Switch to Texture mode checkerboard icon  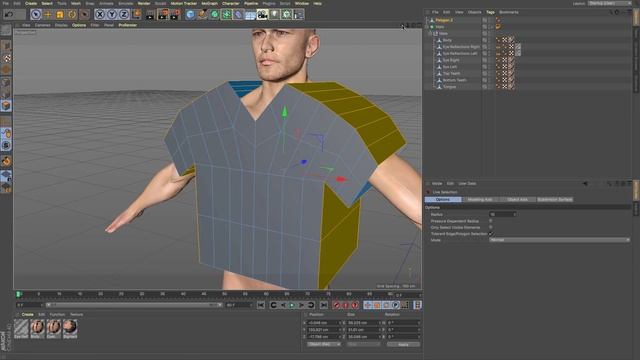coord(6,58)
